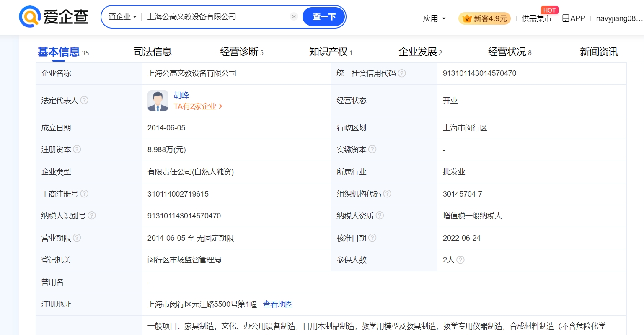The height and width of the screenshot is (335, 644).
Task: Open the 经营诊断 tab
Action: coord(242,52)
